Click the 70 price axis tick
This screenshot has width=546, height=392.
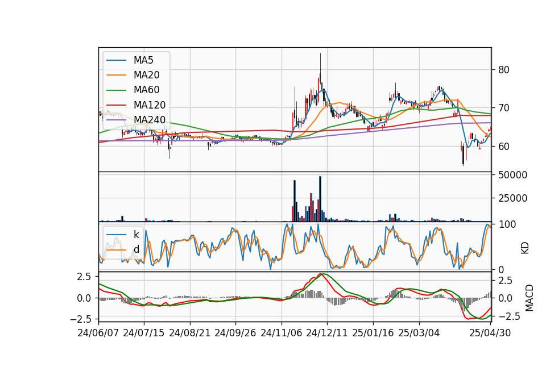point(504,108)
